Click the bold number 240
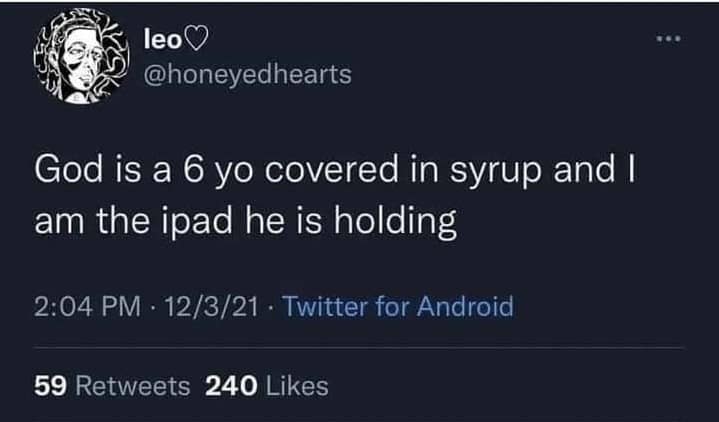 pyautogui.click(x=231, y=386)
